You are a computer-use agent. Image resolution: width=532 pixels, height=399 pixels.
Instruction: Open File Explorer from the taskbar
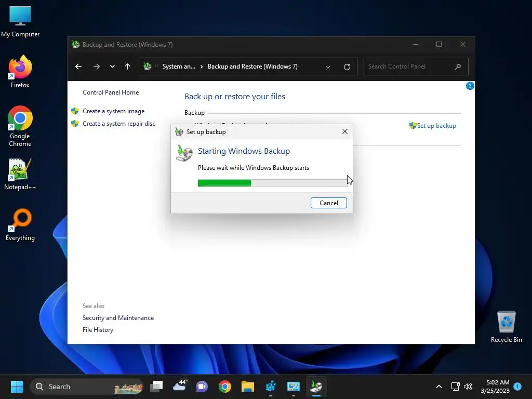(x=248, y=387)
